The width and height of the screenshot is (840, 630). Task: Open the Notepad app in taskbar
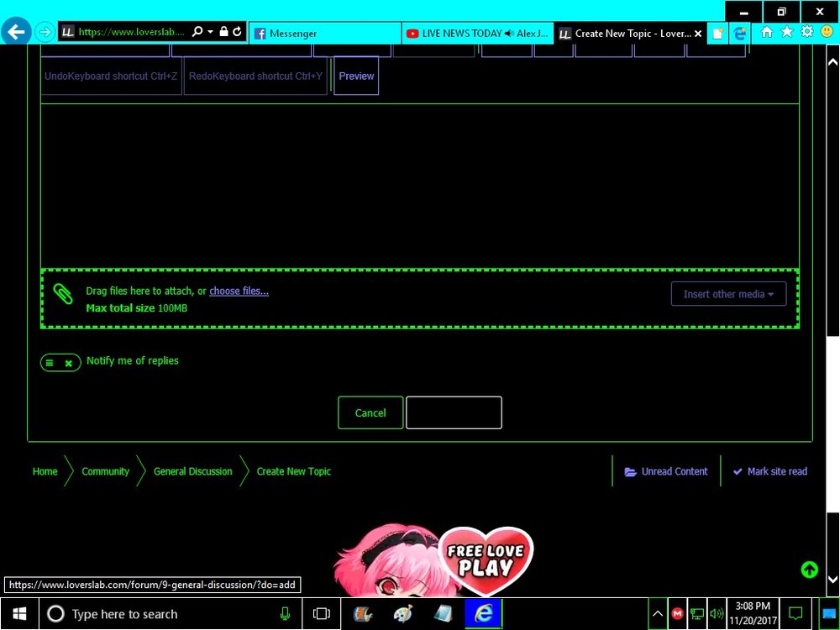pos(443,614)
